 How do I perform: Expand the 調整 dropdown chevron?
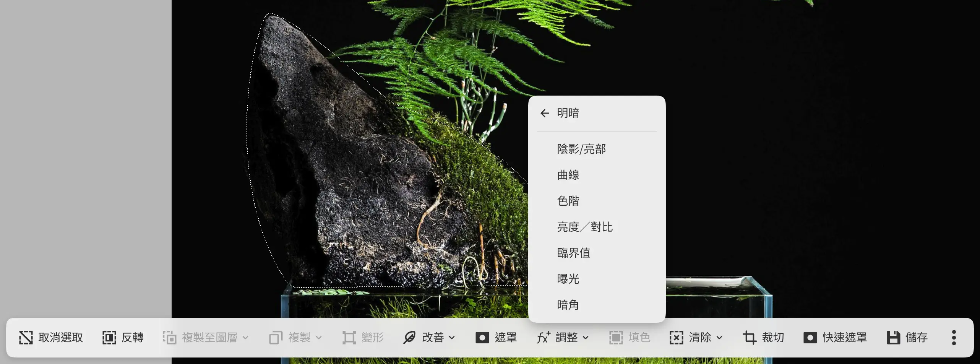point(586,338)
